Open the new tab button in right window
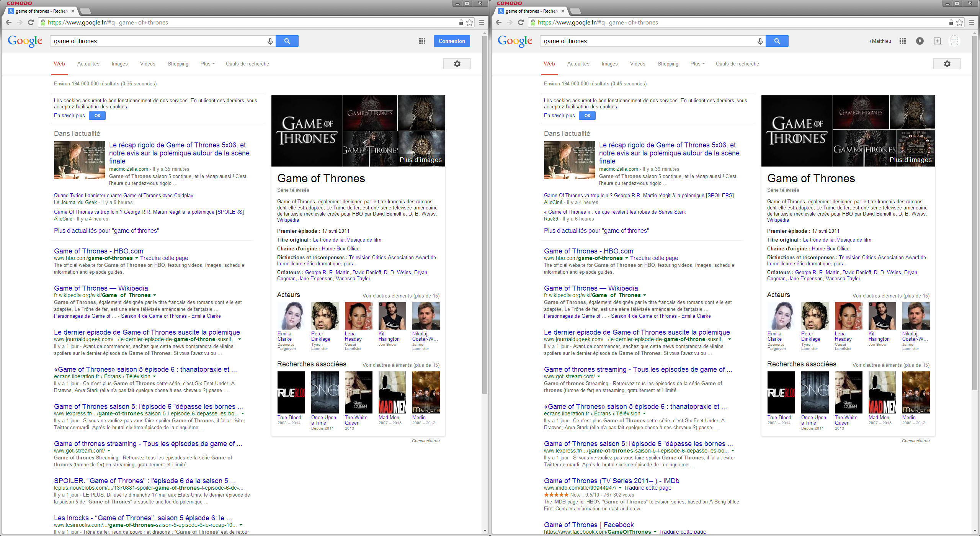980x536 pixels. tap(575, 11)
